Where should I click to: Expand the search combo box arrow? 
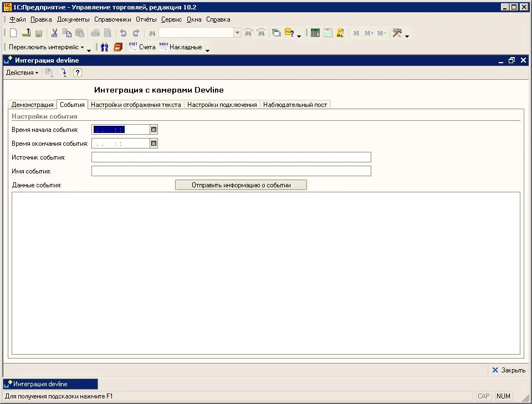click(x=238, y=33)
